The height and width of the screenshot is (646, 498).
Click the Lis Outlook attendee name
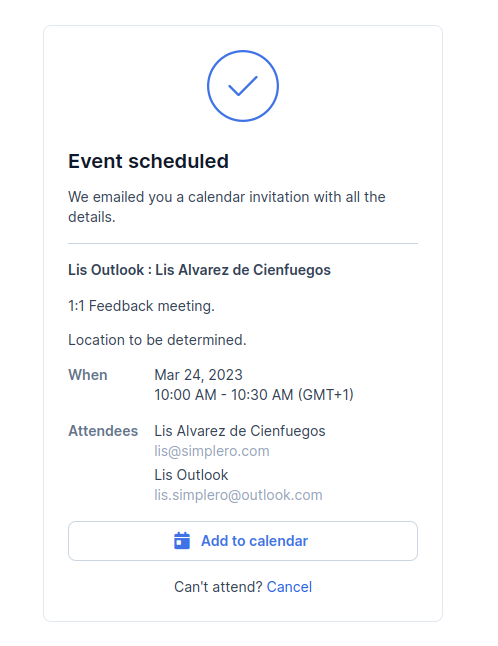(191, 475)
